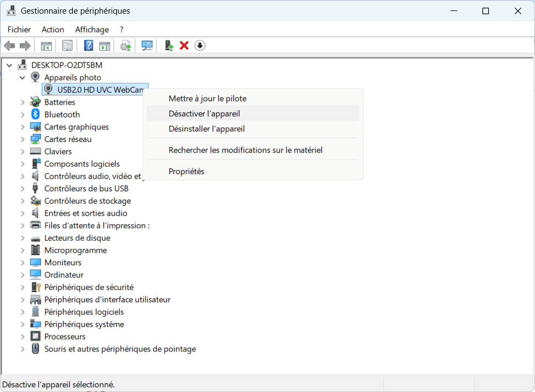Image resolution: width=535 pixels, height=392 pixels.
Task: Click the Back arrow toolbar icon
Action: pyautogui.click(x=9, y=46)
